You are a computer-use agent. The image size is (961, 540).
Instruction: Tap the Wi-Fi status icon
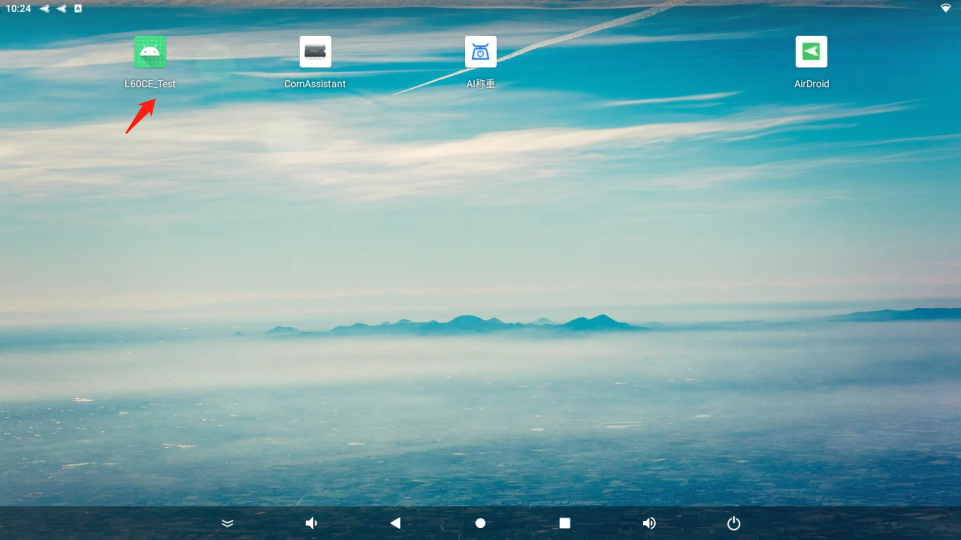point(946,9)
